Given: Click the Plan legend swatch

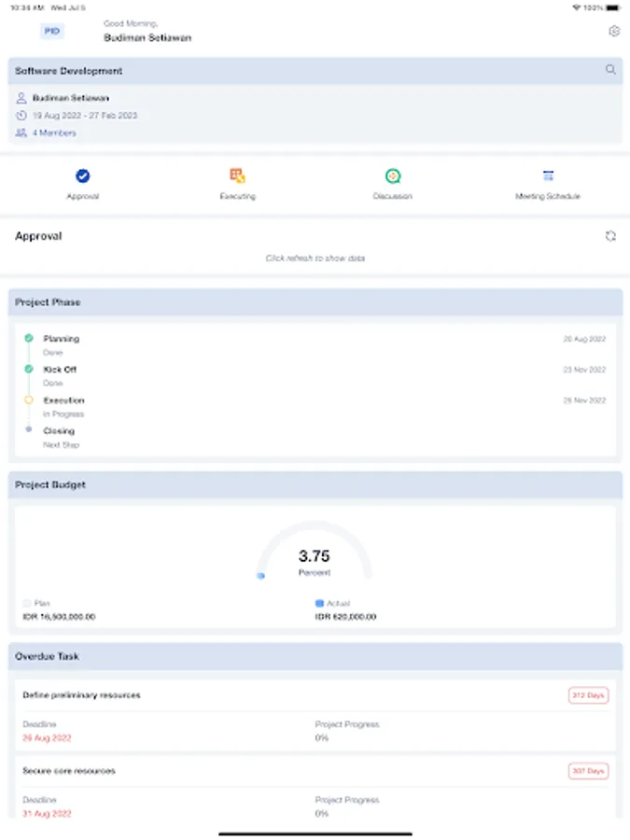Looking at the screenshot, I should click(x=26, y=604).
